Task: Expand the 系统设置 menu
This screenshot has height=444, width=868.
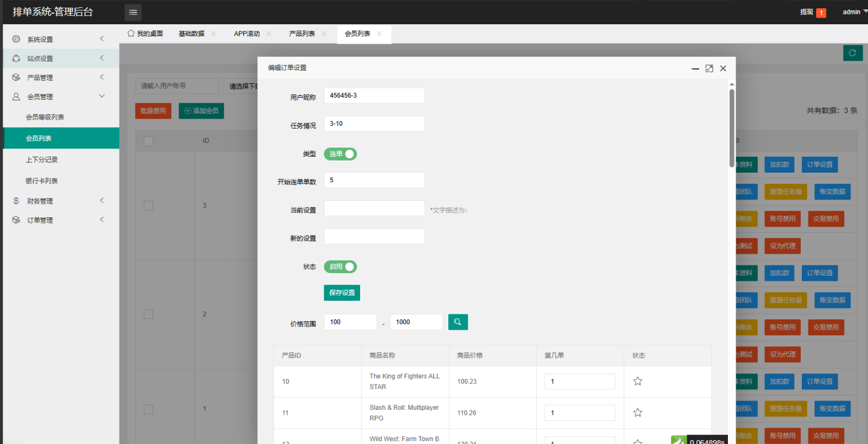Action: 102,39
